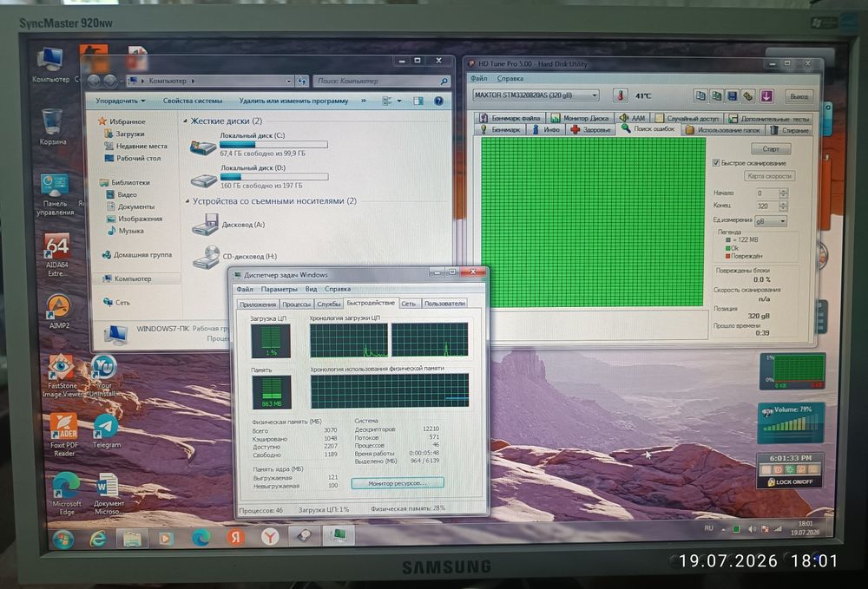Open the AIMP2 desktop shortcut

(x=58, y=312)
